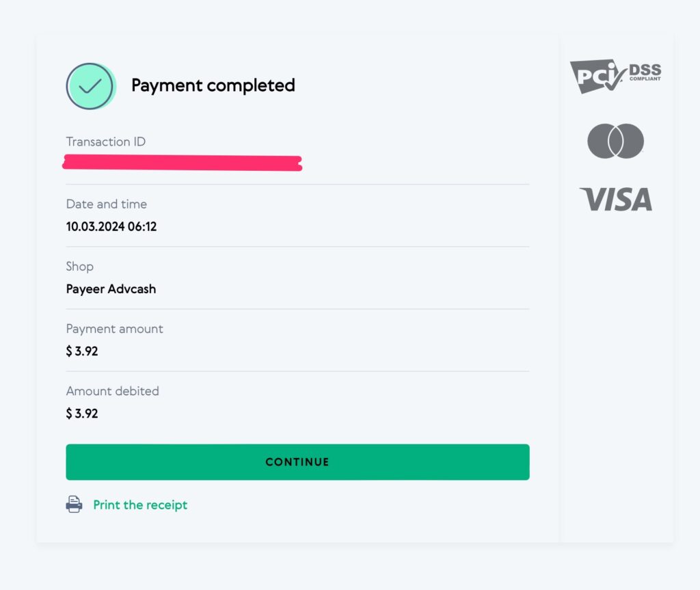Click the printer icon

coord(74,505)
